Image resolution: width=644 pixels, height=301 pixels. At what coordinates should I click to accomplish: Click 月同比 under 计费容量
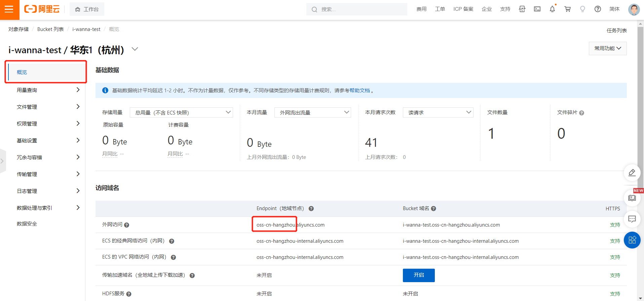pyautogui.click(x=175, y=154)
